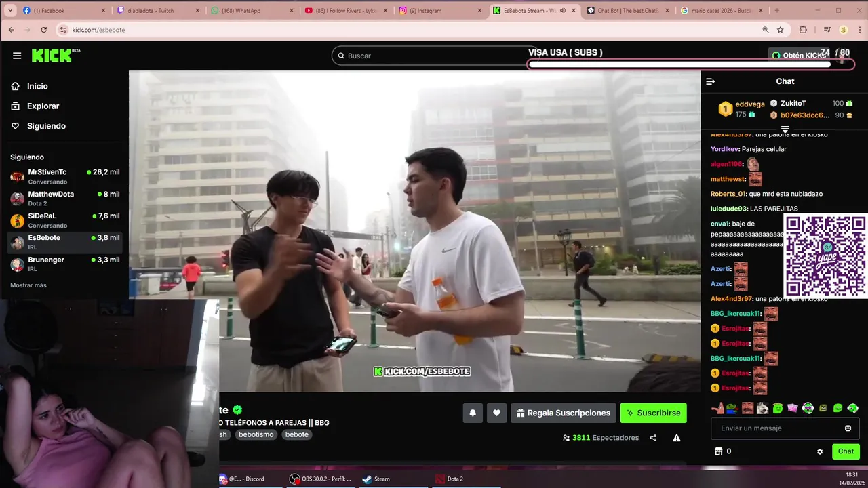This screenshot has width=868, height=488.
Task: Open MatthewDota channel in the following list
Action: (x=65, y=198)
